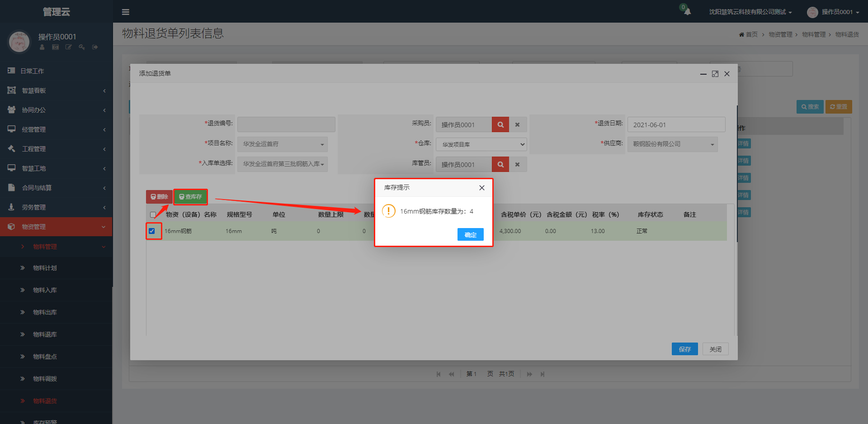The image size is (868, 424).
Task: Click the 退货日期 field 2021-06-01
Action: 676,124
